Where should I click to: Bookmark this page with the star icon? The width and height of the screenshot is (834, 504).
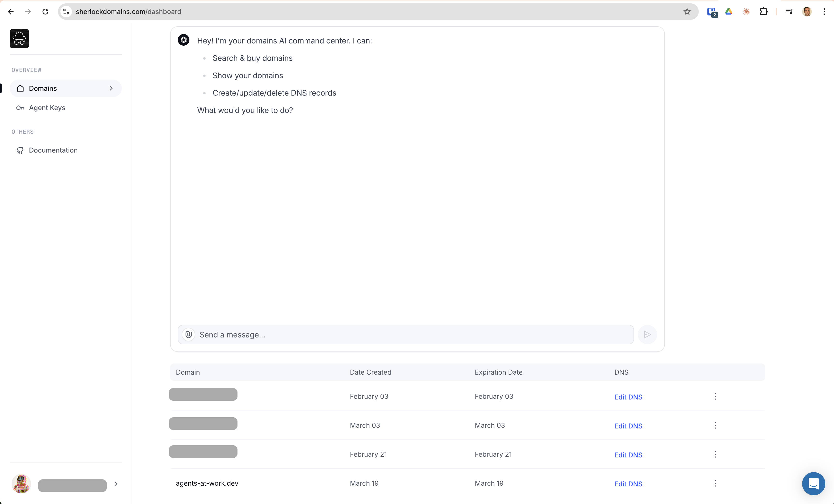click(x=687, y=12)
